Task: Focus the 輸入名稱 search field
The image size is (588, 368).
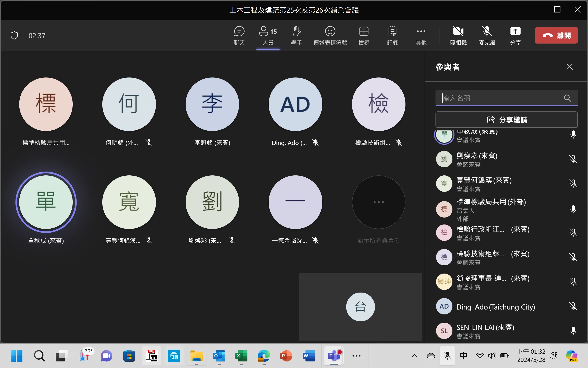Action: click(x=507, y=98)
